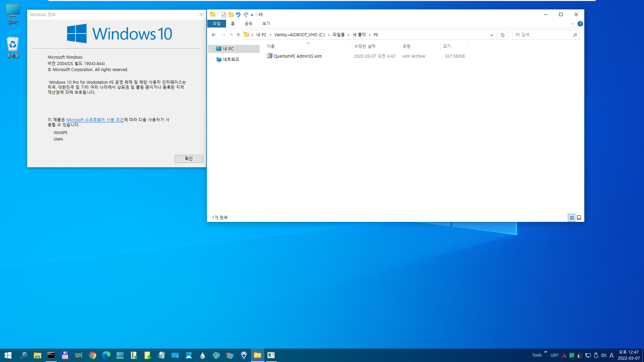Click the 확인 button in Windows 정보
This screenshot has width=644, height=362.
click(x=189, y=159)
